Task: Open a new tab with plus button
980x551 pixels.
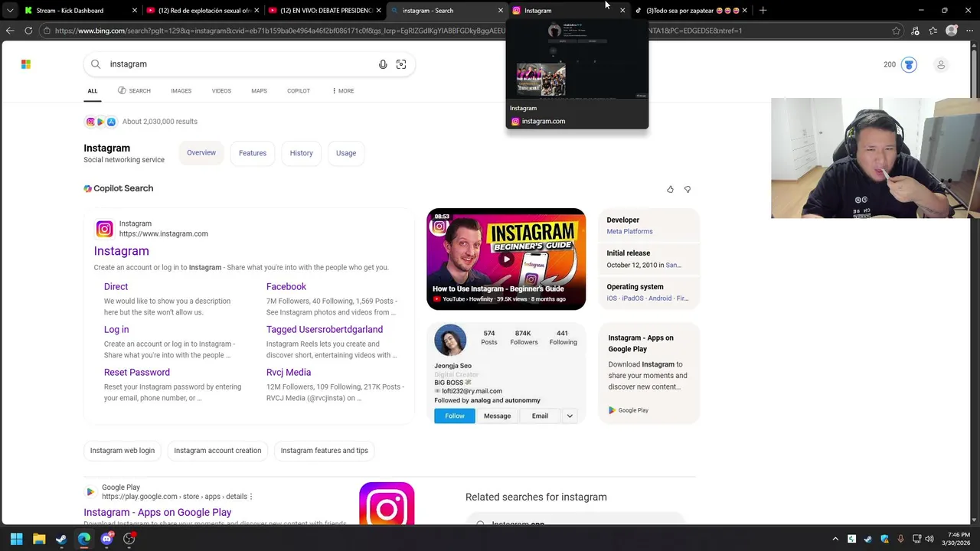Action: (763, 11)
